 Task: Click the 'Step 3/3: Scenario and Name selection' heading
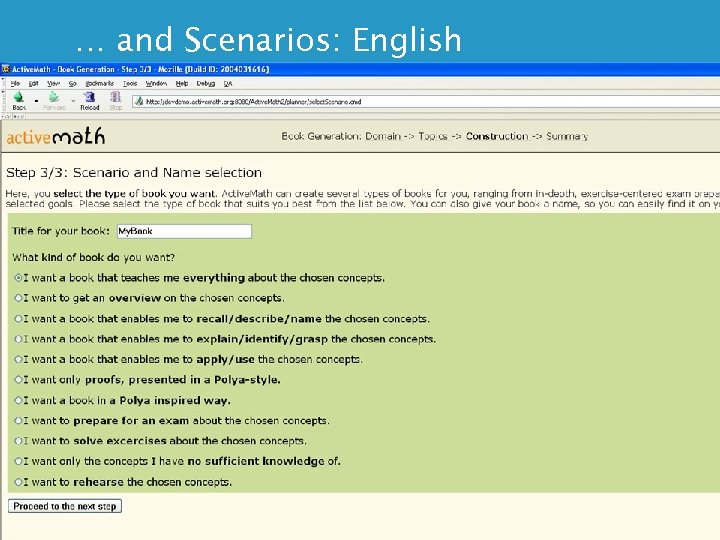(134, 173)
